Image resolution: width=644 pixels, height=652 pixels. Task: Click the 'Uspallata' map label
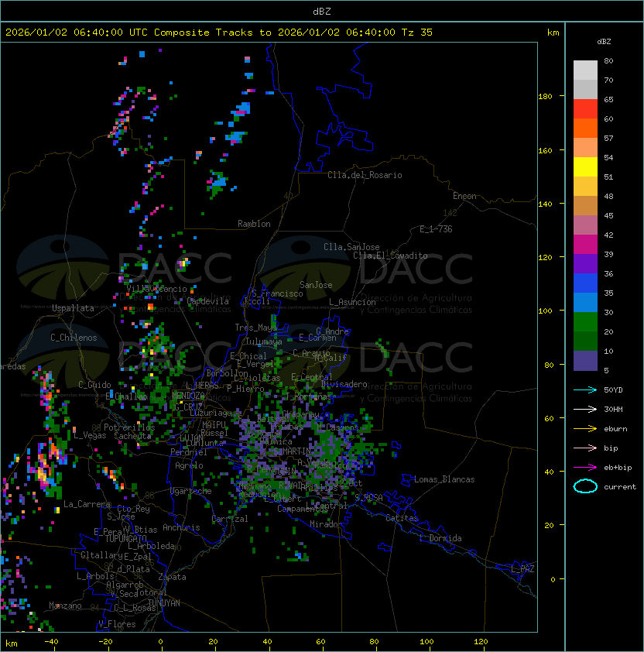73,308
